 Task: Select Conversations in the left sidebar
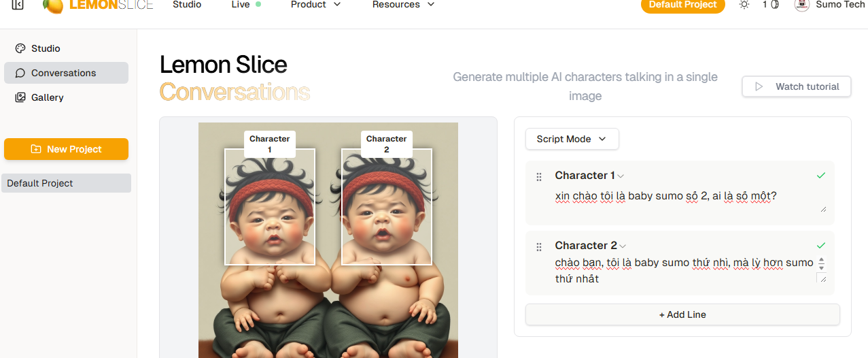66,73
